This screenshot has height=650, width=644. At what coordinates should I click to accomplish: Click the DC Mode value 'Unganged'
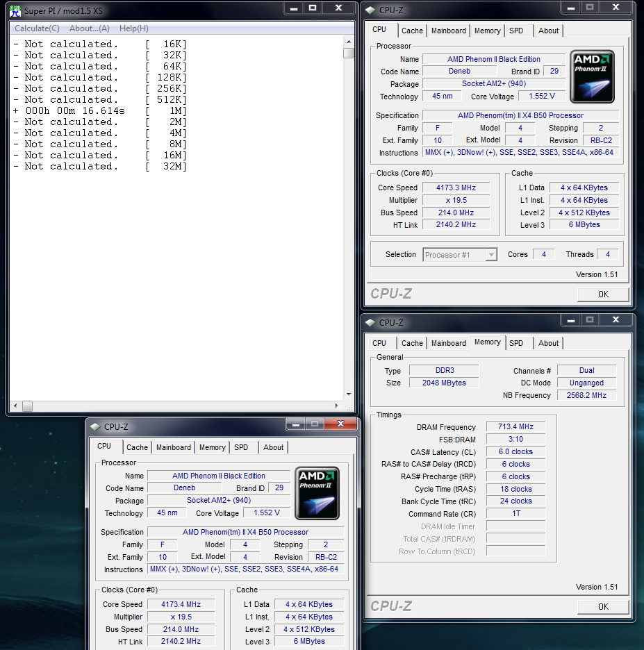[587, 383]
